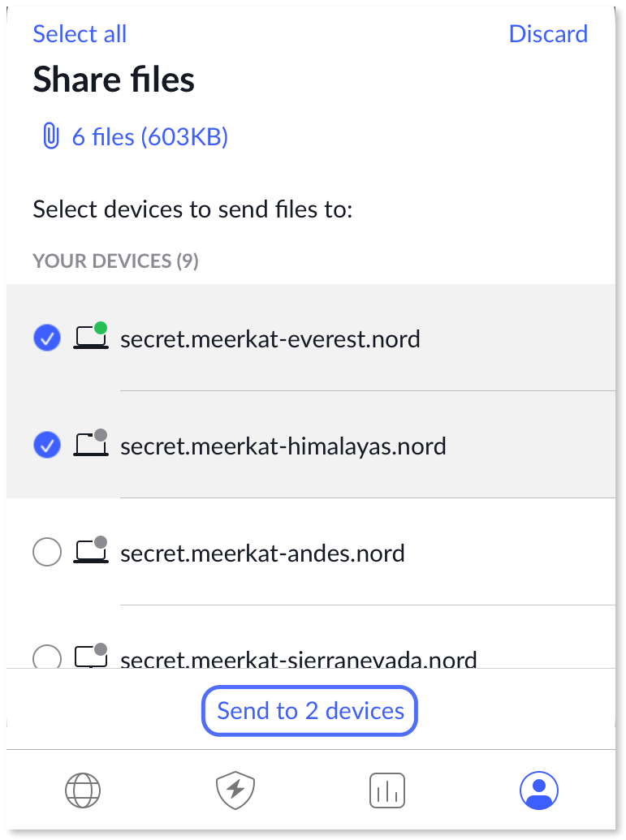626x840 pixels.
Task: Open the shield Threat Protection icon
Action: pyautogui.click(x=234, y=790)
